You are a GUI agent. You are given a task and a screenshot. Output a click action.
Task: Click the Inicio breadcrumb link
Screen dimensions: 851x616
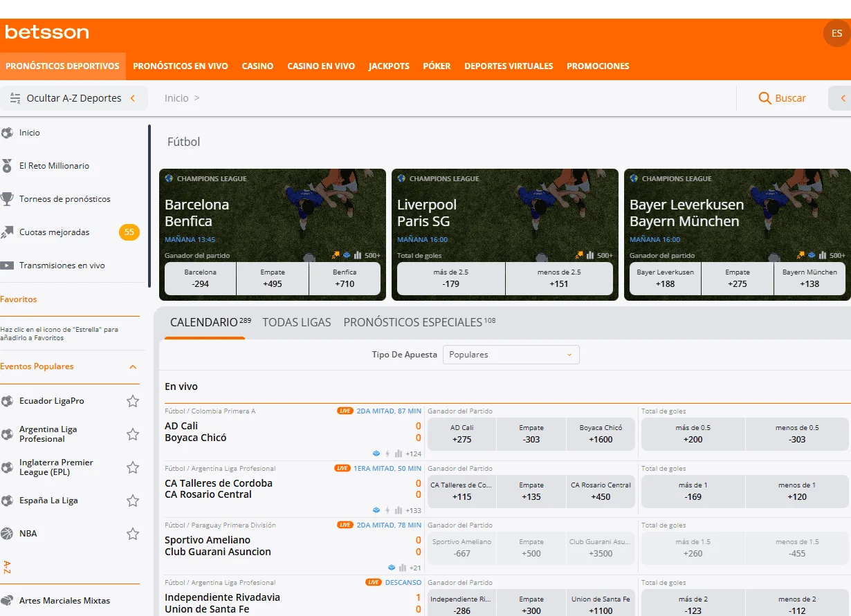point(176,98)
